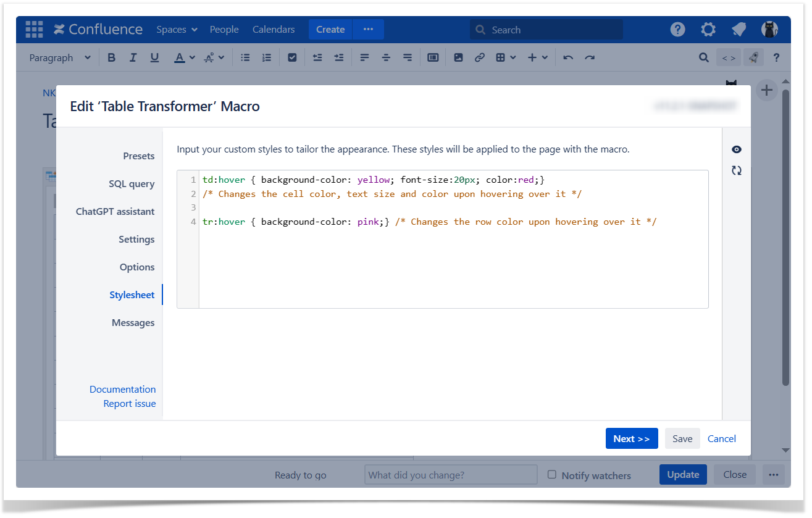This screenshot has width=812, height=518.
Task: Select the ChatGPT assistant tab
Action: pos(115,212)
